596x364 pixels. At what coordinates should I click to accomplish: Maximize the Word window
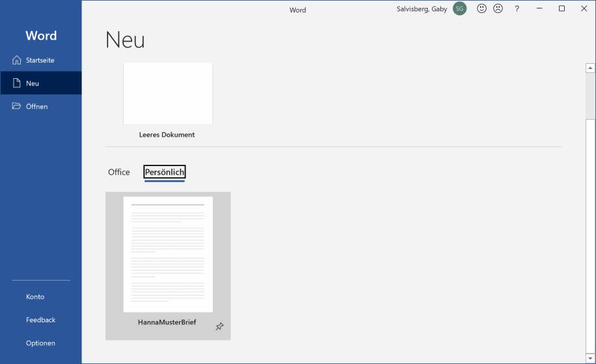pos(561,8)
